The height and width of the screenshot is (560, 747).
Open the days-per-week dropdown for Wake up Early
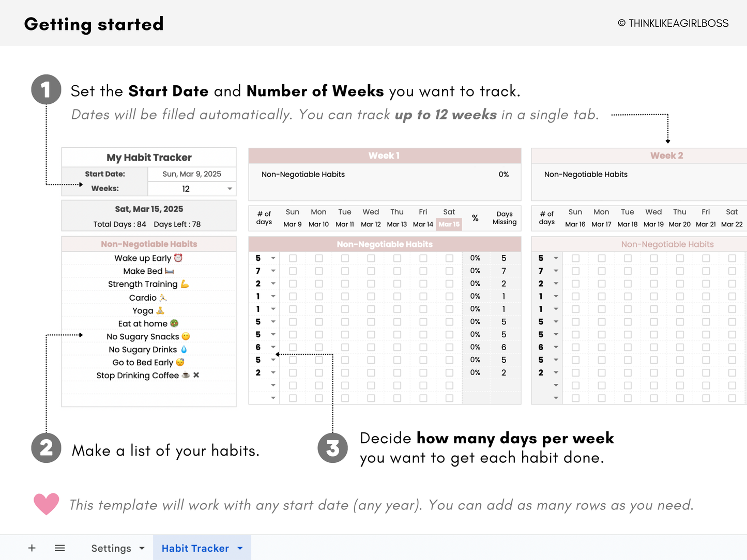pyautogui.click(x=273, y=258)
